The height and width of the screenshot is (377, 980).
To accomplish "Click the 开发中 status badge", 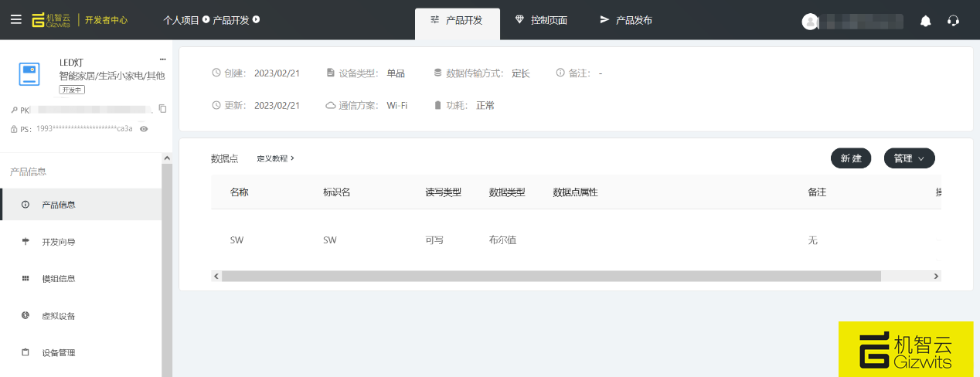I will [72, 90].
